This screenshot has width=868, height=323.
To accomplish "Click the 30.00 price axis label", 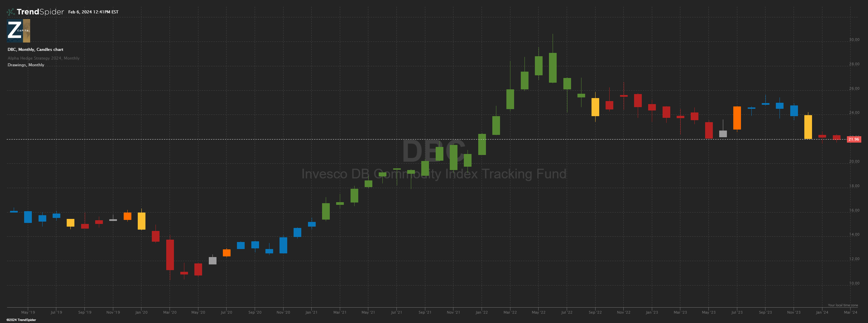I will [x=854, y=40].
